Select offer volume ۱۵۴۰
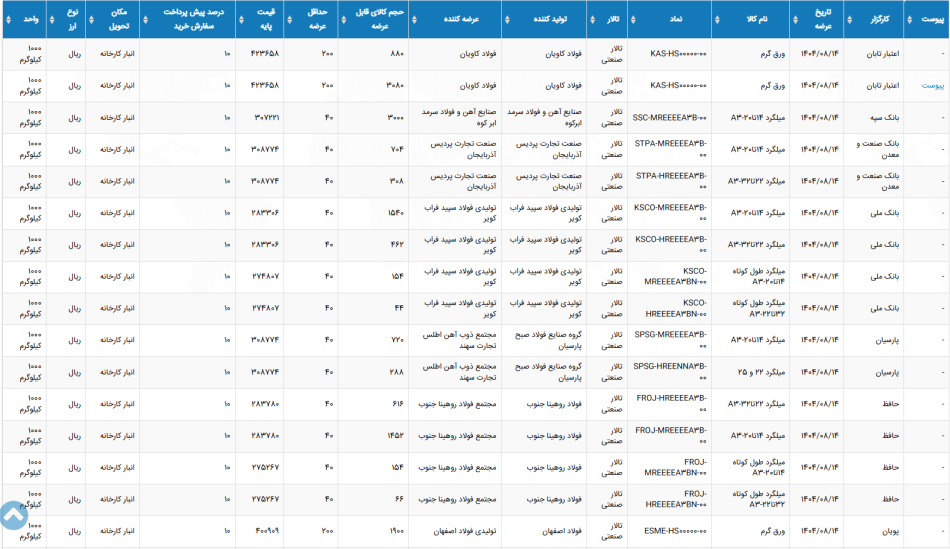Screen dimensions: 950x549 pyautogui.click(x=396, y=213)
